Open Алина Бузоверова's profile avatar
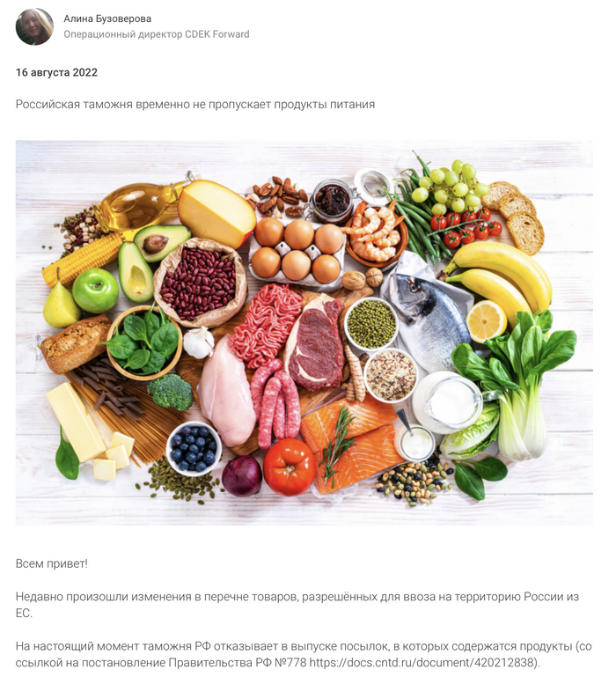The width and height of the screenshot is (616, 684). pos(34,26)
